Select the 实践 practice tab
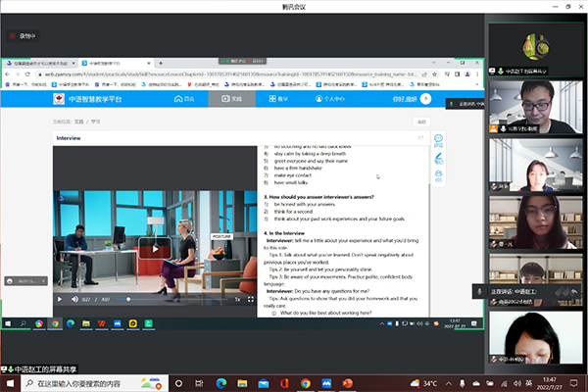The height and width of the screenshot is (392, 588). point(231,99)
